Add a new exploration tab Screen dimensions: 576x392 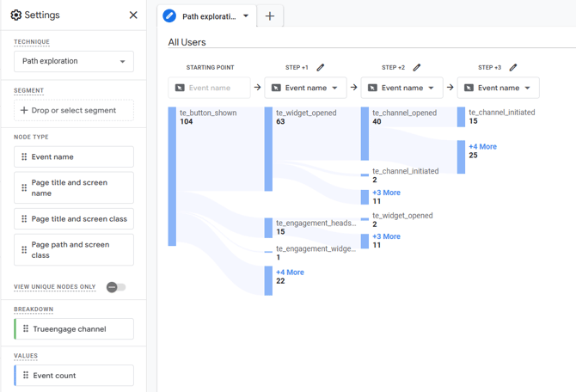coord(270,15)
